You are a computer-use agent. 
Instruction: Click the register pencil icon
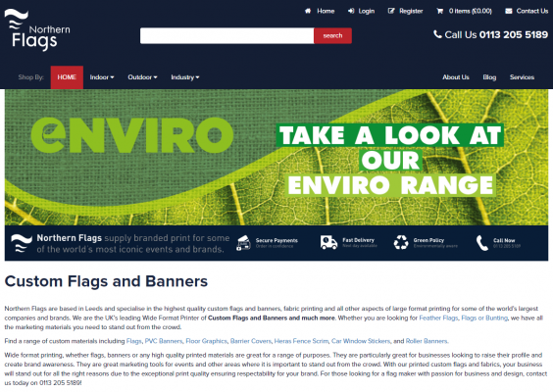click(391, 11)
